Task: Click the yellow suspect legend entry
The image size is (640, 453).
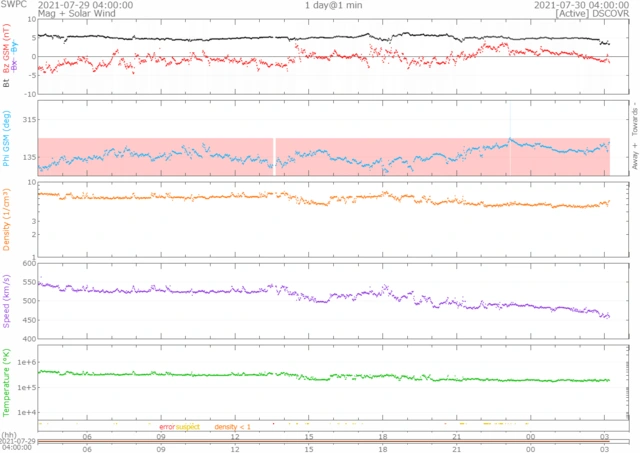Action: click(x=188, y=427)
